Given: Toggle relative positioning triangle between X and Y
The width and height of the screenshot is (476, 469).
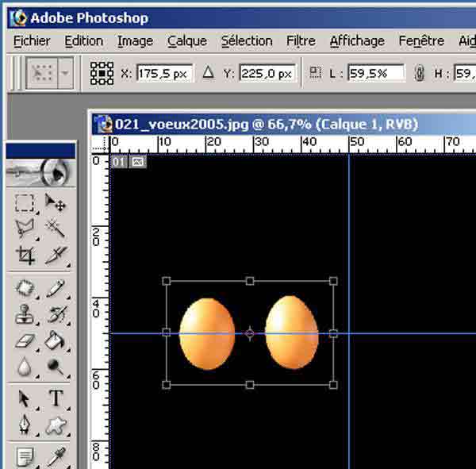Looking at the screenshot, I should click(x=208, y=72).
